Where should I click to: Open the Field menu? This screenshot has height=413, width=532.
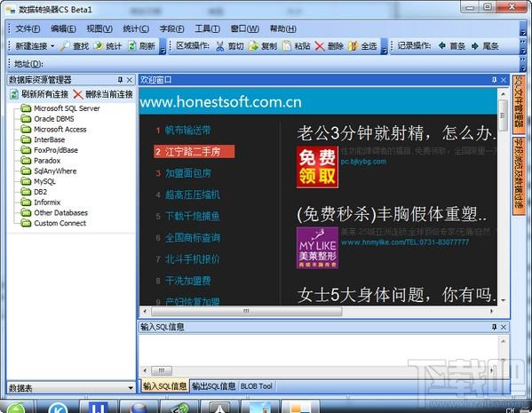tap(172, 28)
